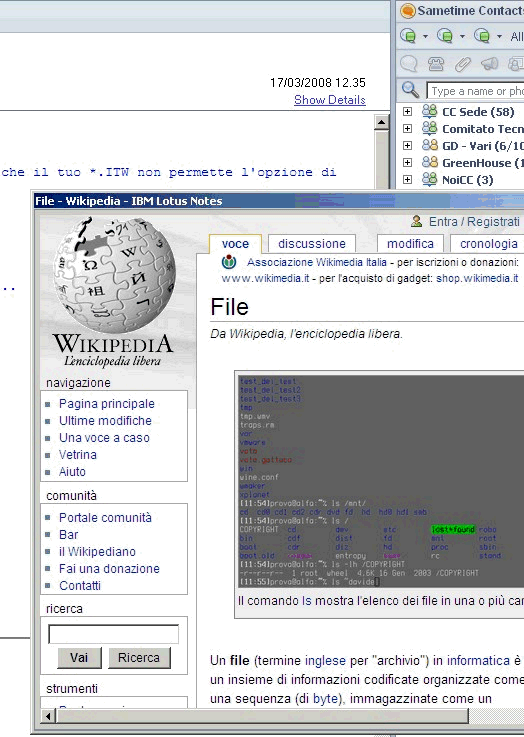Click the magnifying glass search icon in Sametime
Screen dimensions: 524x737
(x=410, y=89)
